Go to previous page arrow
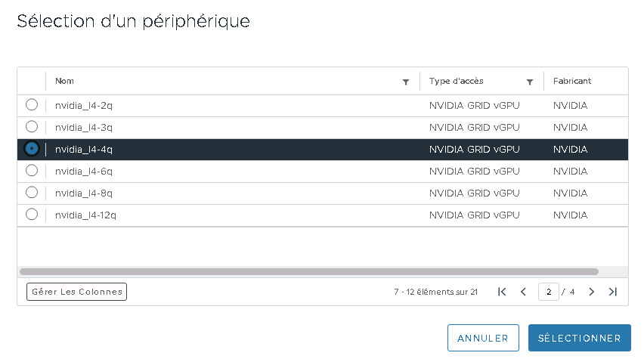The height and width of the screenshot is (362, 644). 523,292
